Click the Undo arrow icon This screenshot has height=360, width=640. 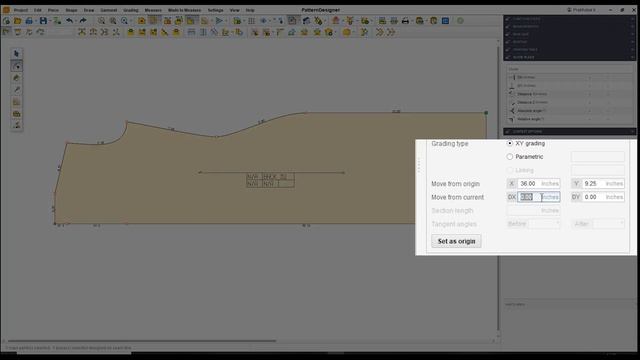(x=70, y=21)
